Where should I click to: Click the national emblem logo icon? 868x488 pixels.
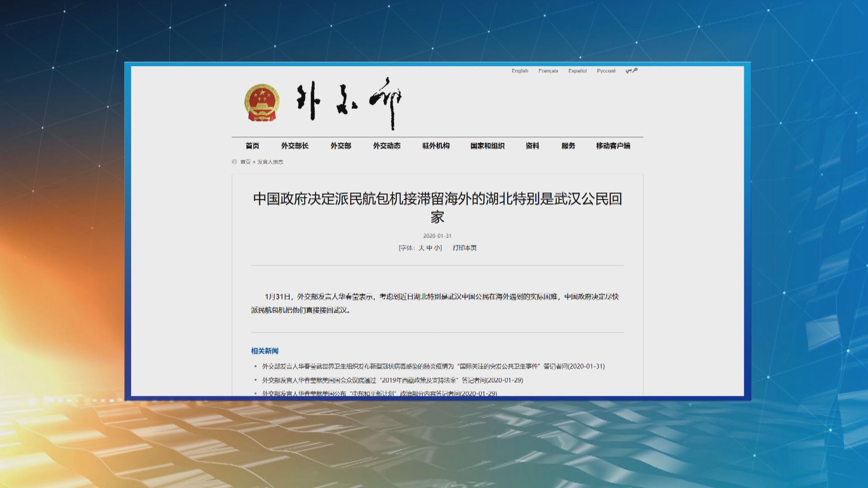262,103
